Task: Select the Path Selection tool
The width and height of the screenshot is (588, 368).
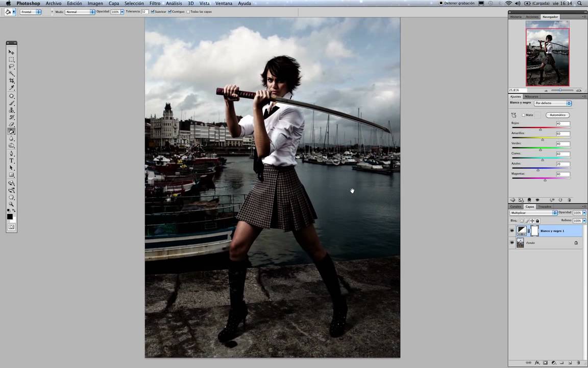Action: pyautogui.click(x=11, y=168)
